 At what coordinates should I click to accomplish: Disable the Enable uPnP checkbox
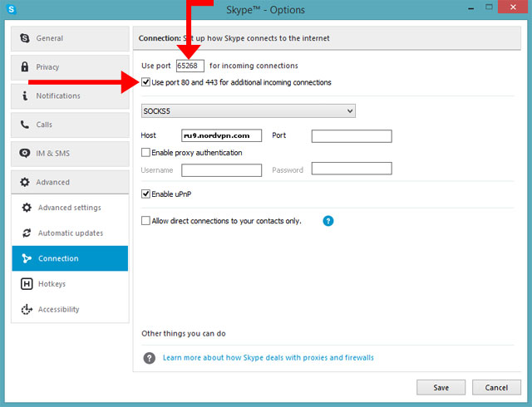pos(146,194)
